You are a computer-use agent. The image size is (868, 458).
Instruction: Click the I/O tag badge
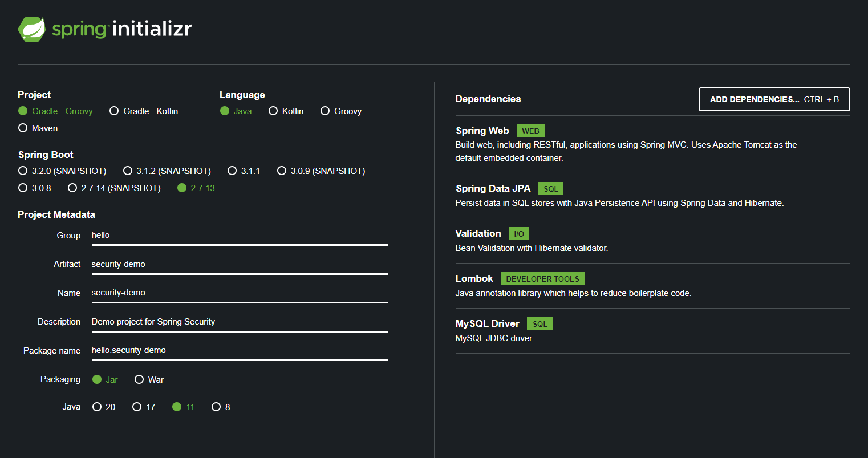[x=519, y=234]
